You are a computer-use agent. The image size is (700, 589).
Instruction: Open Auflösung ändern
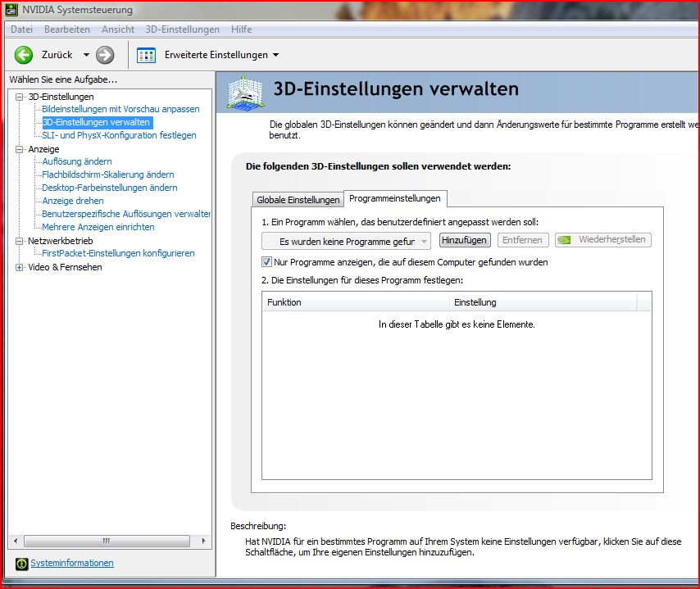tap(77, 161)
